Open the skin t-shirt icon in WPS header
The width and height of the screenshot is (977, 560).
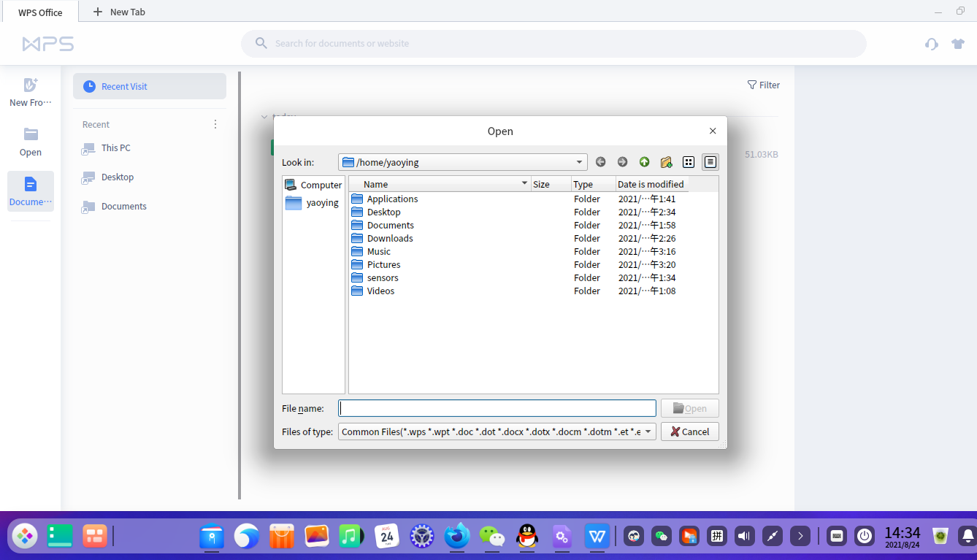click(x=958, y=44)
